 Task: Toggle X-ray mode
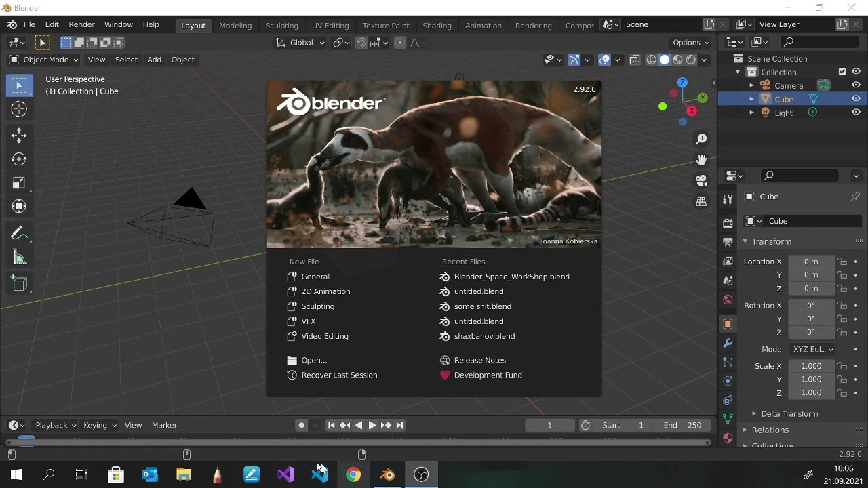pos(635,60)
